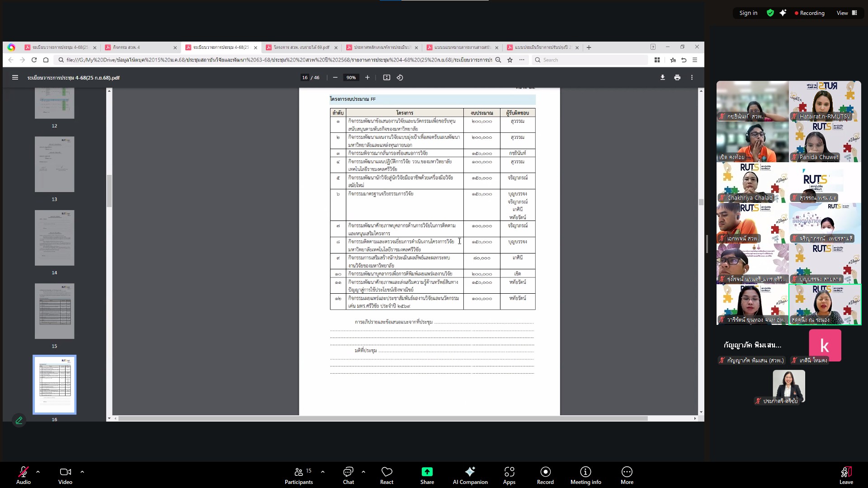
Task: Click the fit to page icon
Action: [x=387, y=78]
